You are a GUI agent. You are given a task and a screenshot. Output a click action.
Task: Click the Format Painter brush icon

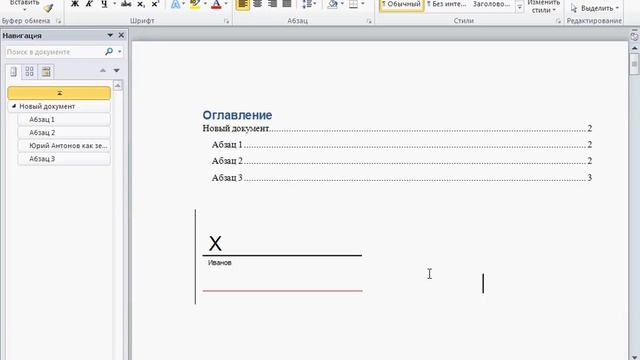pyautogui.click(x=48, y=8)
